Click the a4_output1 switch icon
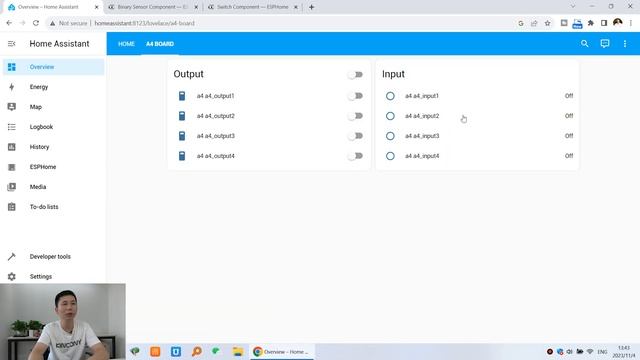Viewport: 640px width, 360px height. point(182,96)
